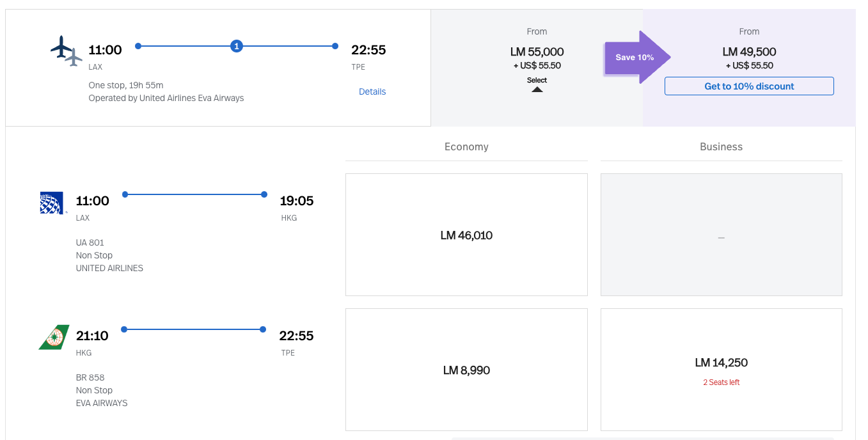Choose Economy fare LM 46,010 for UA 801
This screenshot has width=868, height=440.
click(x=466, y=235)
